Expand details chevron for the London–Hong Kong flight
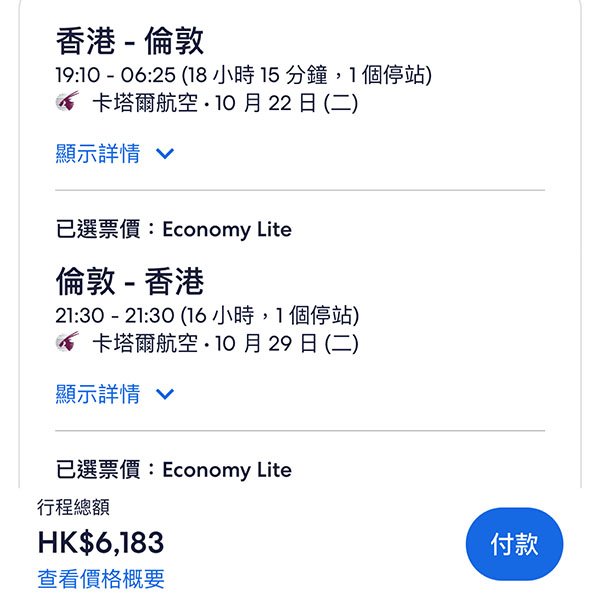The width and height of the screenshot is (600, 600). click(165, 394)
